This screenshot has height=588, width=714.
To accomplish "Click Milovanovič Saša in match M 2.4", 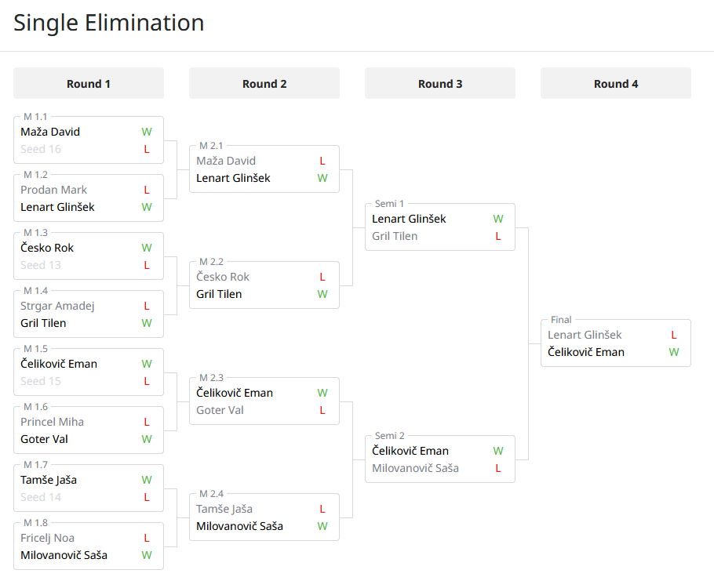I will coord(239,526).
